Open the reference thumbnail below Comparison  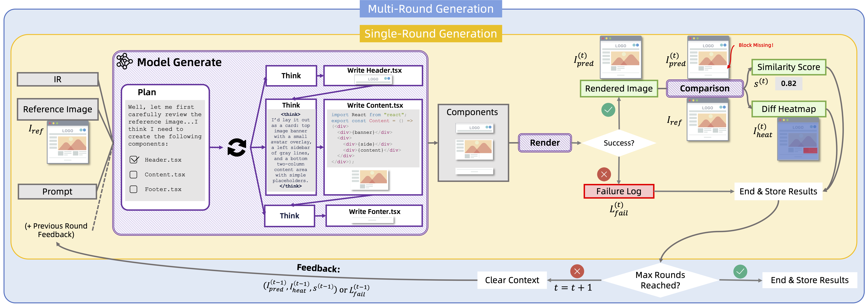click(708, 119)
